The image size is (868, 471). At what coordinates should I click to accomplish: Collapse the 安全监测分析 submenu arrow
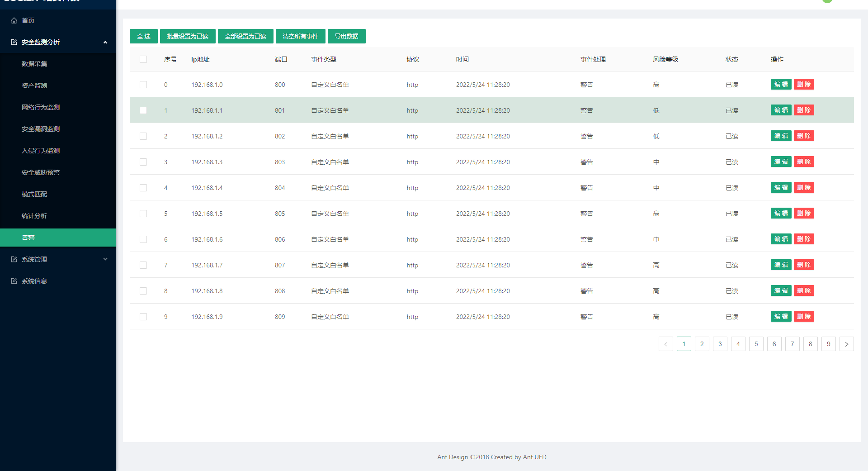[x=105, y=42]
